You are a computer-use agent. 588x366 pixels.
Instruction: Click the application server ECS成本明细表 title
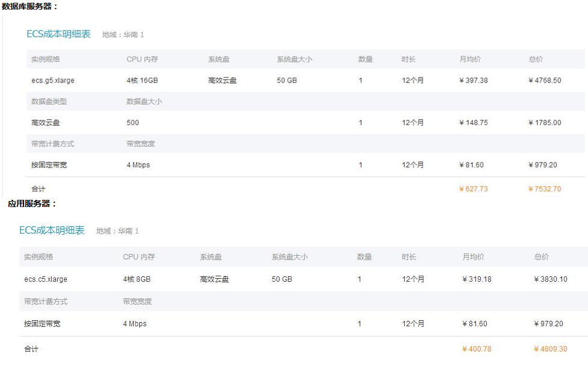(x=52, y=231)
